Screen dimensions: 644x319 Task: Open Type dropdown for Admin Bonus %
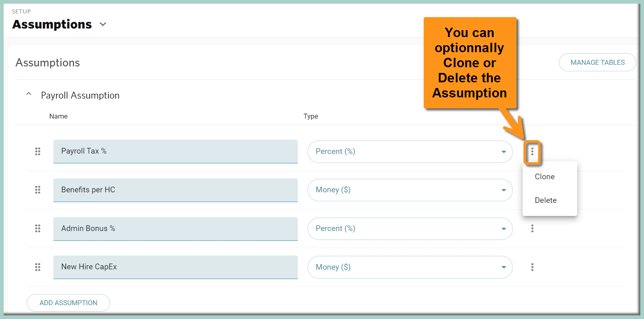[410, 229]
